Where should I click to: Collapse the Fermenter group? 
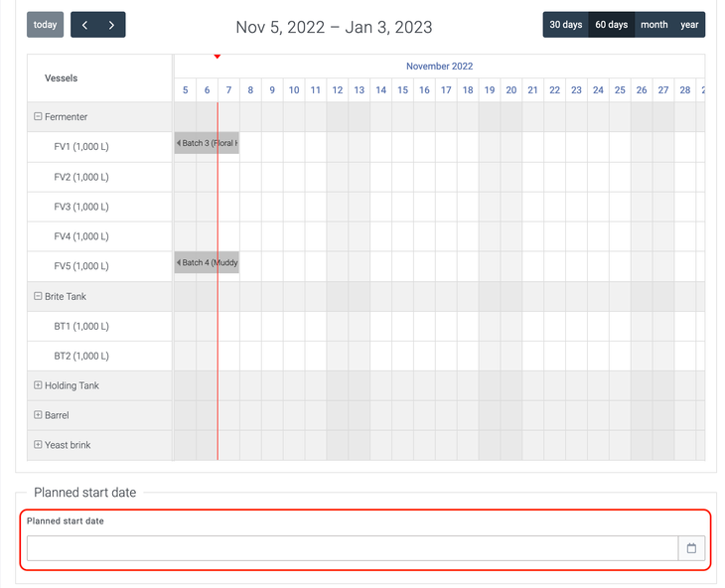pyautogui.click(x=38, y=116)
